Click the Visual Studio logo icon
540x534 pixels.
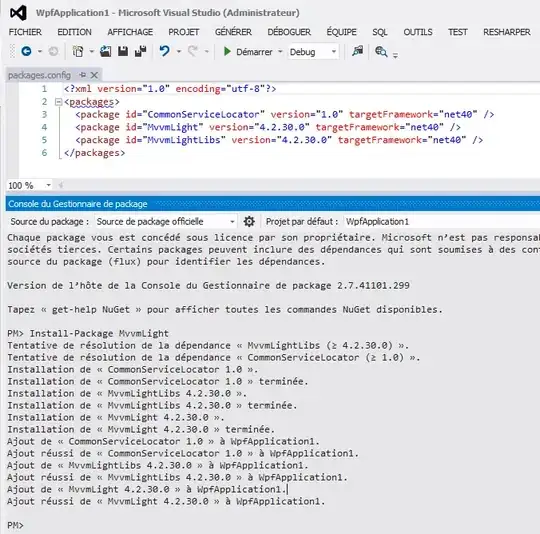click(18, 13)
